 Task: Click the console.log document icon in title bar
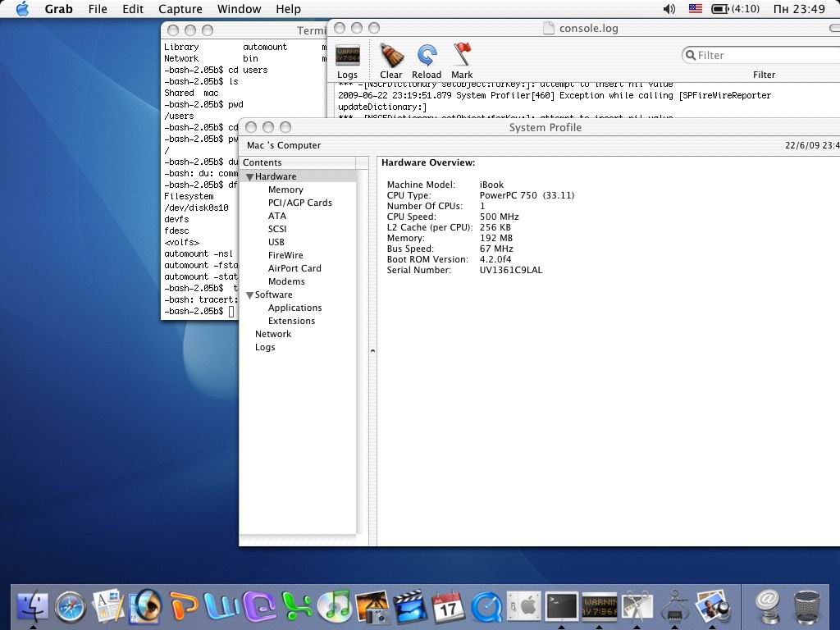pyautogui.click(x=548, y=28)
